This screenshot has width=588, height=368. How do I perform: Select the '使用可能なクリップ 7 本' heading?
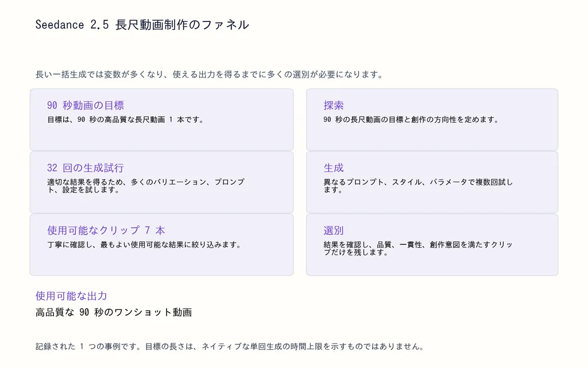point(106,230)
